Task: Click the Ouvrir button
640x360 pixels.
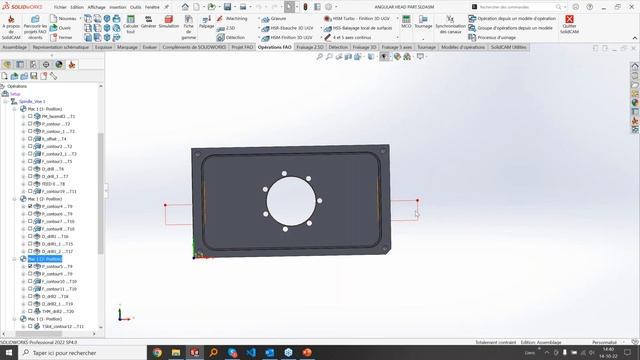Action: [x=60, y=28]
